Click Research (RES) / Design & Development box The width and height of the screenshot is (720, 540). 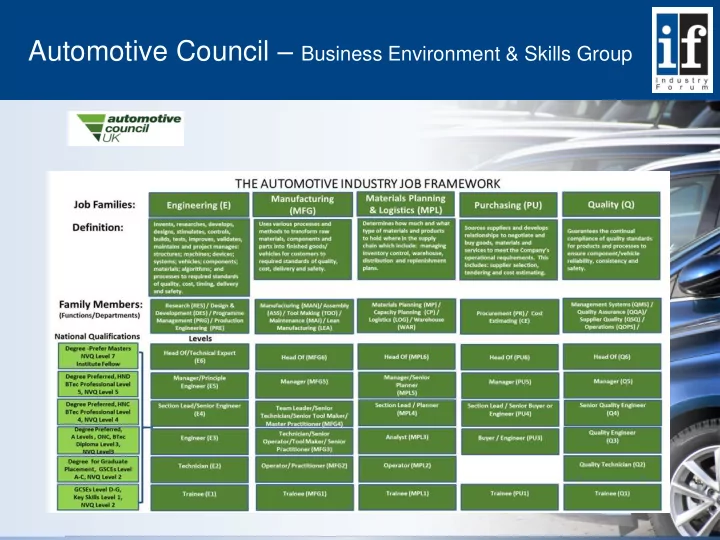[200, 316]
